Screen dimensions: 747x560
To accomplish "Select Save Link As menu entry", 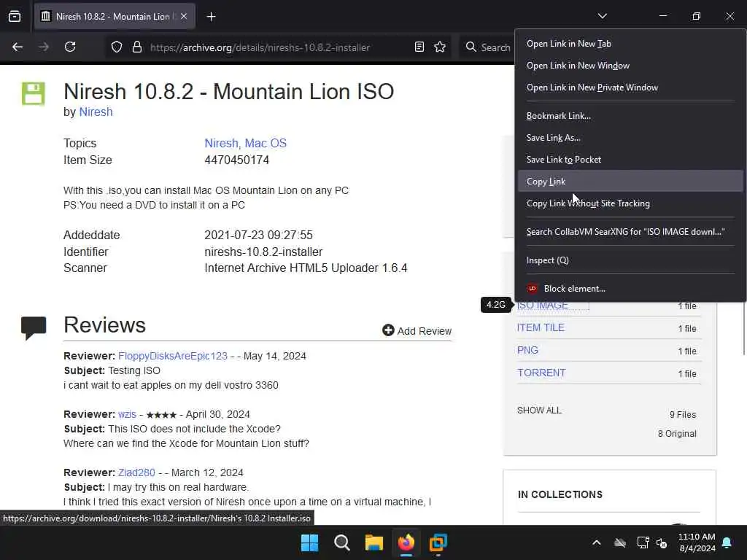I will point(630,138).
